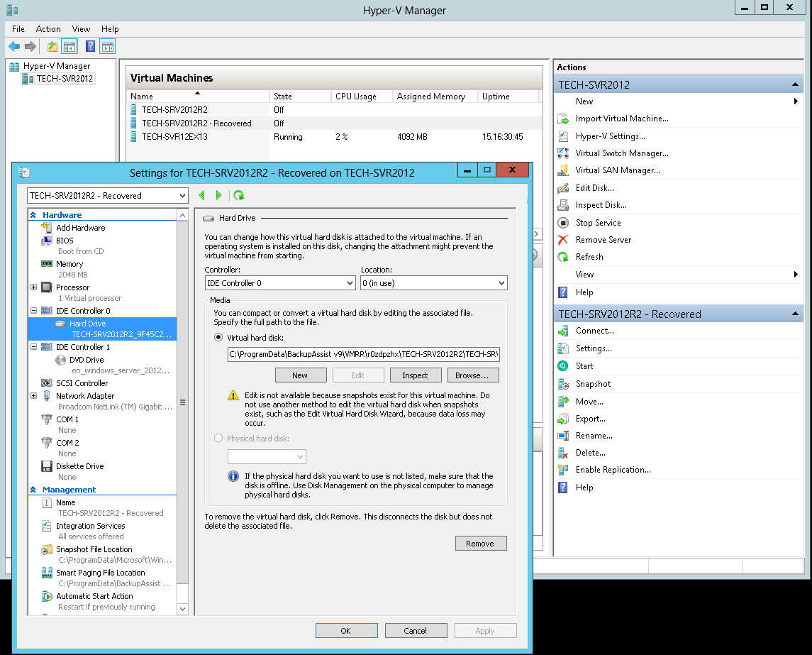The width and height of the screenshot is (812, 655).
Task: Click the red Remove Server X icon
Action: click(x=563, y=240)
